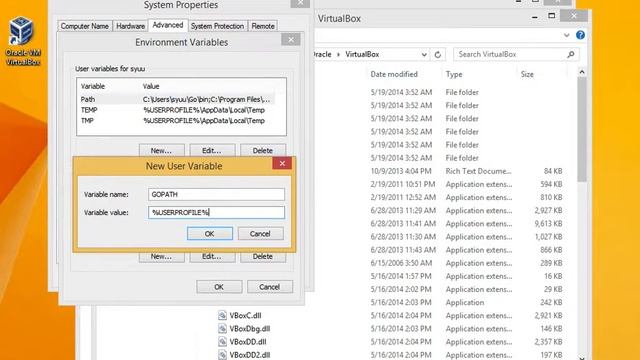Select the Path user variable row

pos(177,99)
